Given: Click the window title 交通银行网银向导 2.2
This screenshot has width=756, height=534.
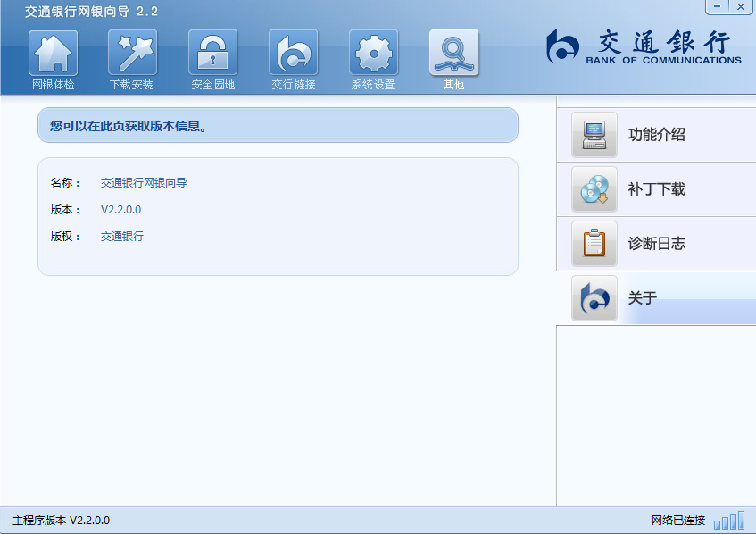Looking at the screenshot, I should point(91,12).
